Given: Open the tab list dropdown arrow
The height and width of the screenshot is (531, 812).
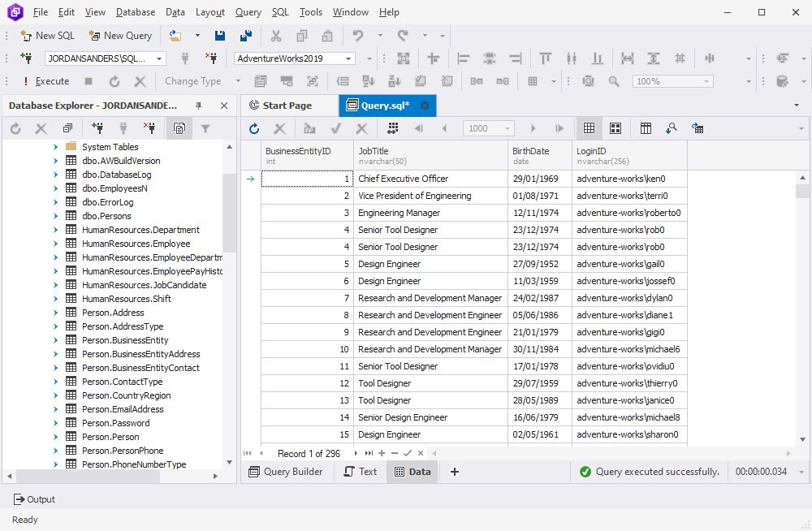Looking at the screenshot, I should pos(796,106).
